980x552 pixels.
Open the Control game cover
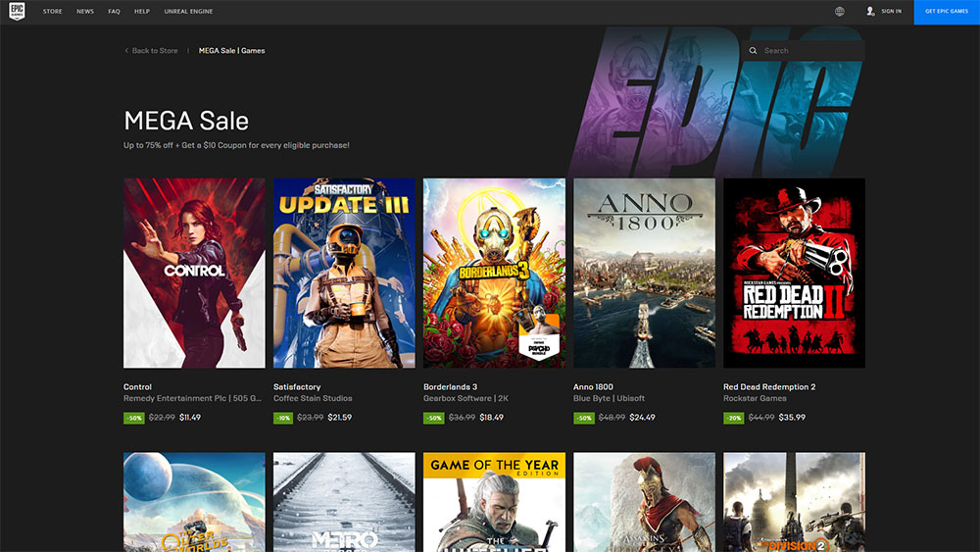pos(194,274)
